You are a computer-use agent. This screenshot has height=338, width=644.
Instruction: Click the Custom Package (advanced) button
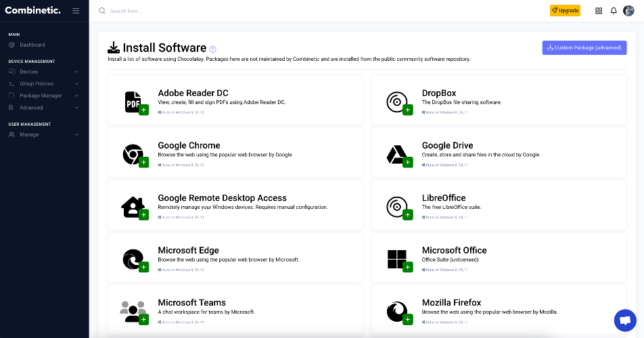point(584,47)
